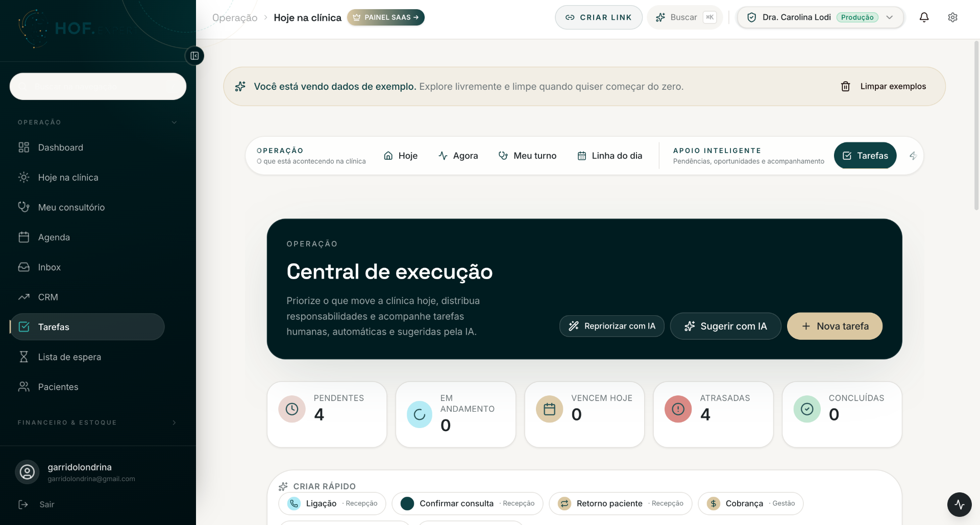Switch to Linha do dia tab
The image size is (980, 525).
click(609, 156)
